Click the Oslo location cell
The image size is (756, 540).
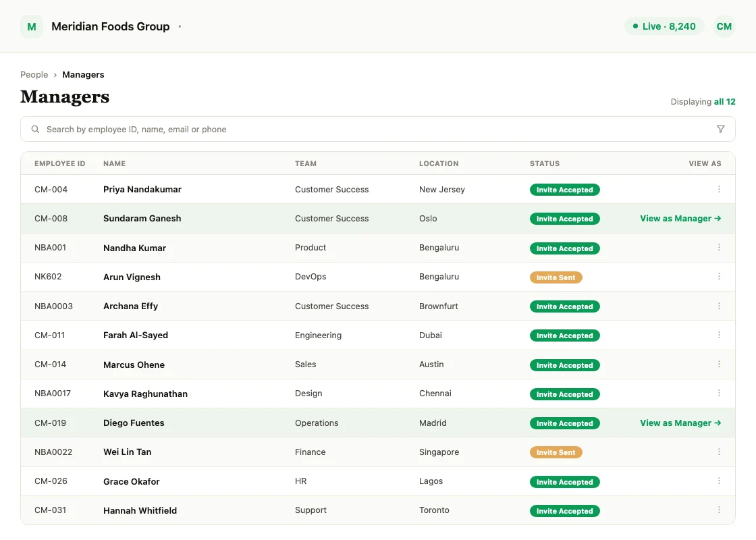coord(428,219)
